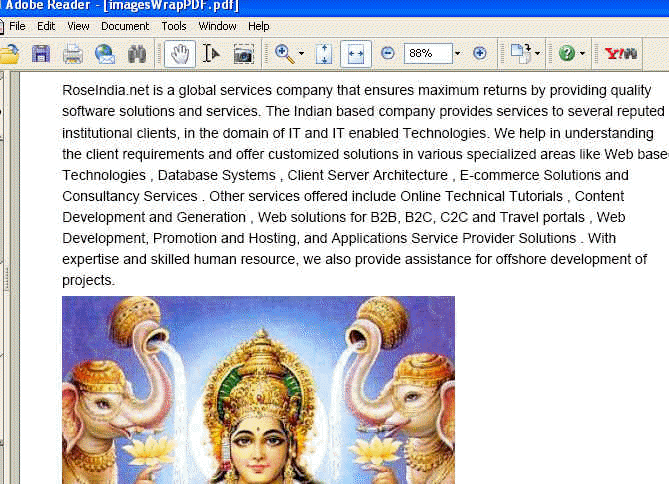Zoom out with the minus button
Screen dimensions: 669x484
(387, 53)
